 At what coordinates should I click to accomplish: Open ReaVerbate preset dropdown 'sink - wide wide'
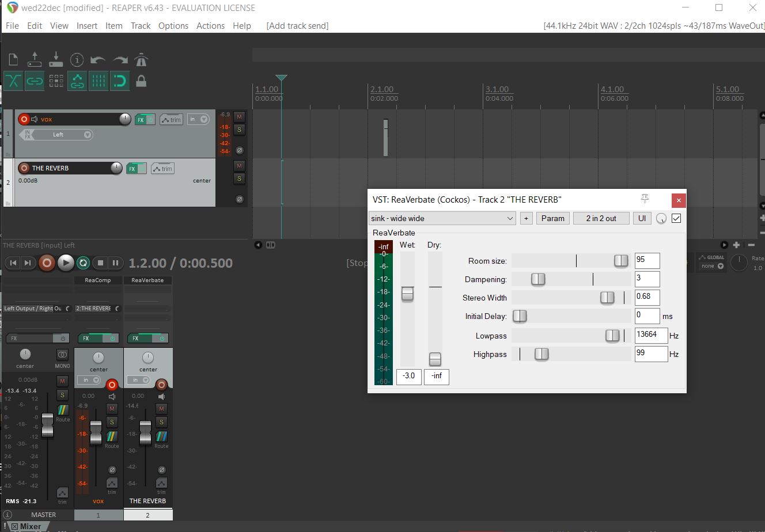442,218
